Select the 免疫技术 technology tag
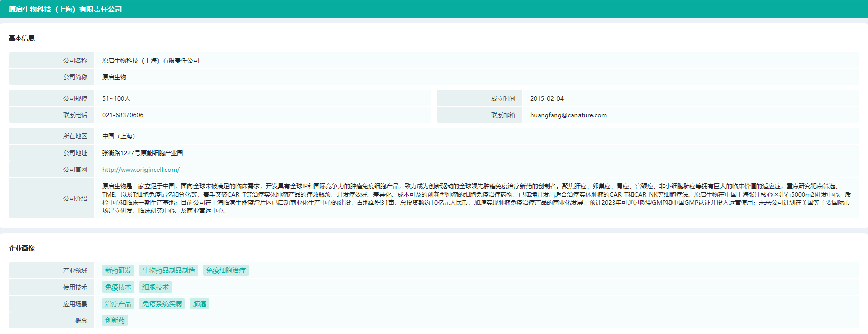 [118, 288]
